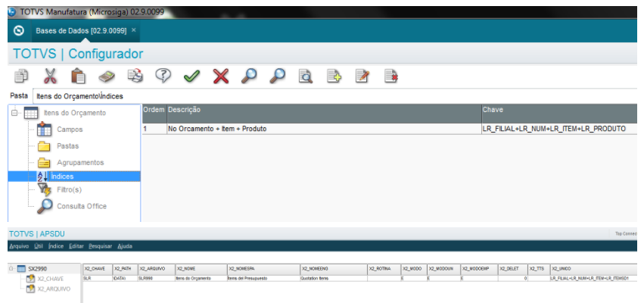Open Campos in the tree
Screen dimensions: 644x303
tap(70, 130)
